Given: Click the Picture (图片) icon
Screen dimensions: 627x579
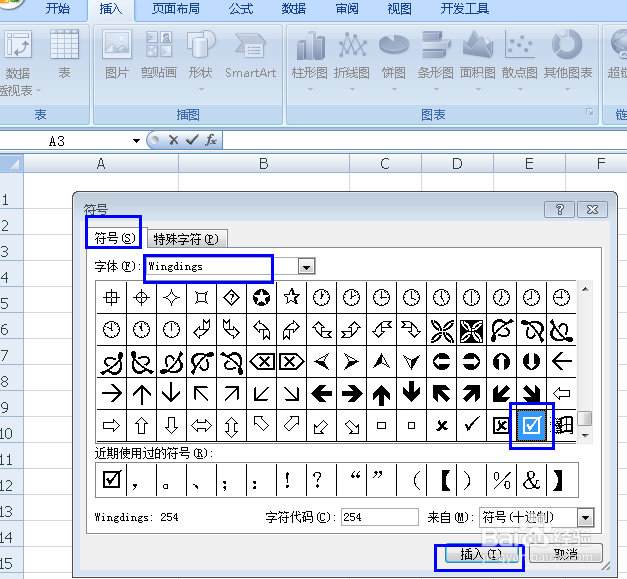Looking at the screenshot, I should (x=116, y=44).
